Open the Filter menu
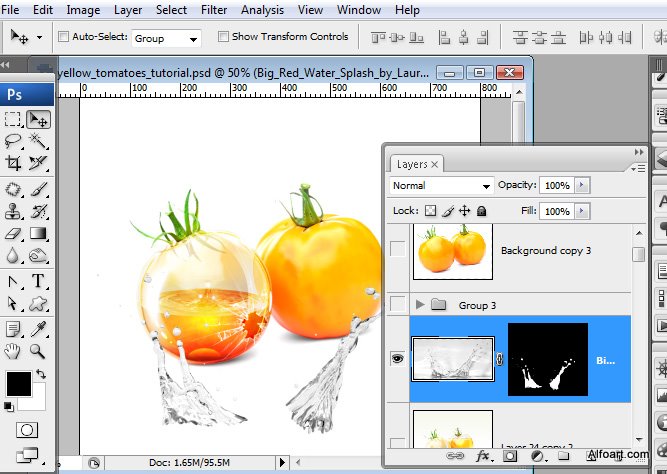Screen dimensions: 667x474 [213, 10]
